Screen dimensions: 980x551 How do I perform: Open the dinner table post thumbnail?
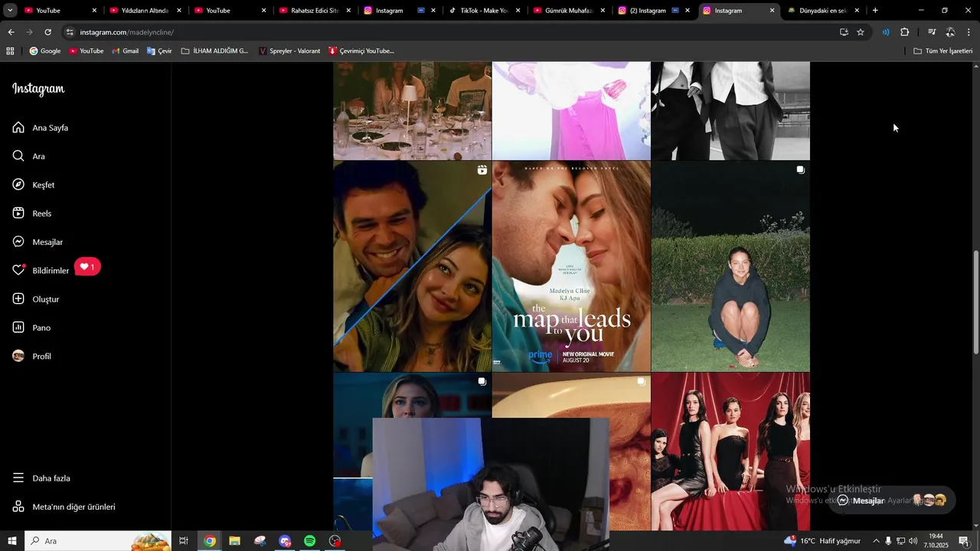(412, 111)
